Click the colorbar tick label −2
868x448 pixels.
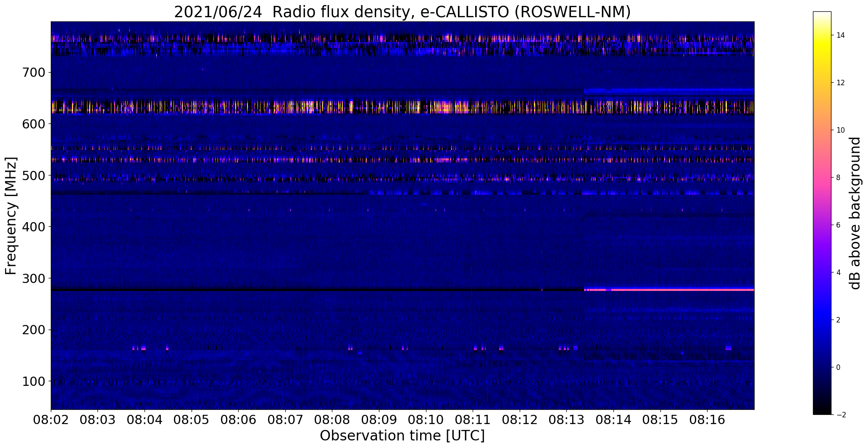(x=840, y=415)
